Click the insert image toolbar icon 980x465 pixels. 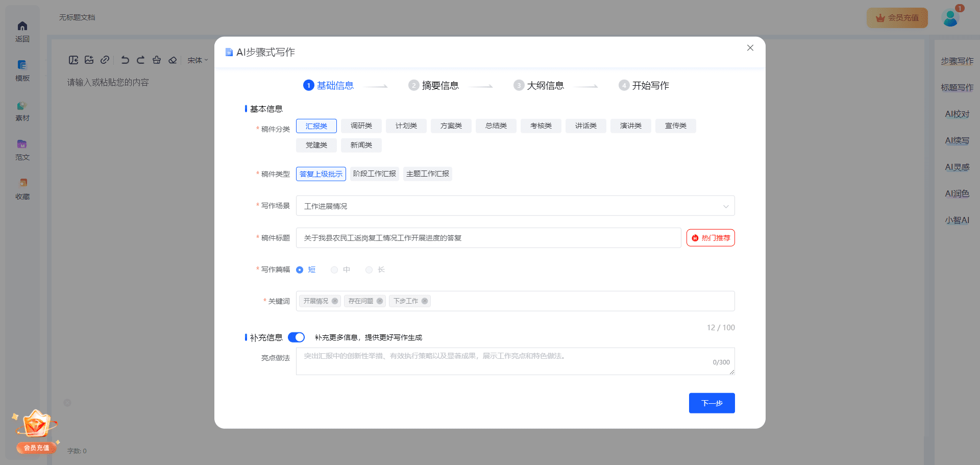pyautogui.click(x=89, y=60)
